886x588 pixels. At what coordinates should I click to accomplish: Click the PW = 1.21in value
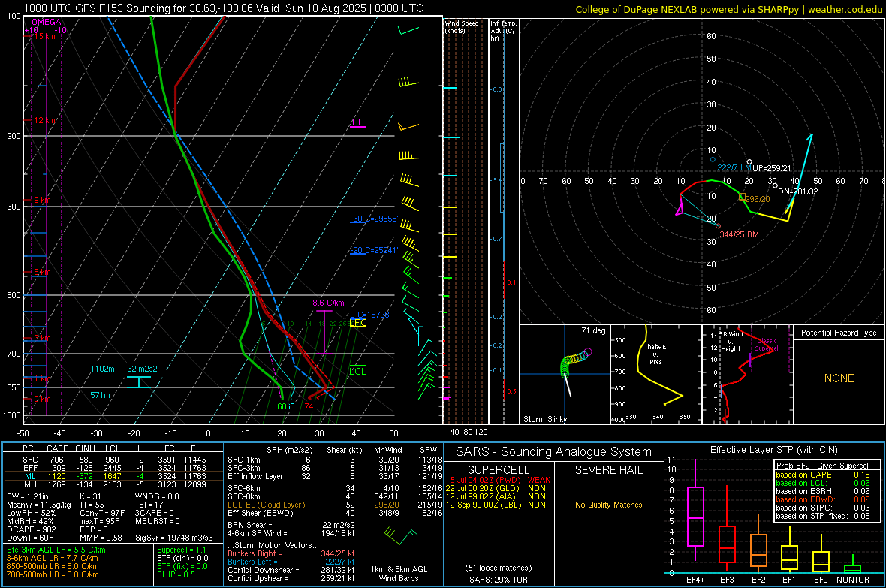(28, 496)
